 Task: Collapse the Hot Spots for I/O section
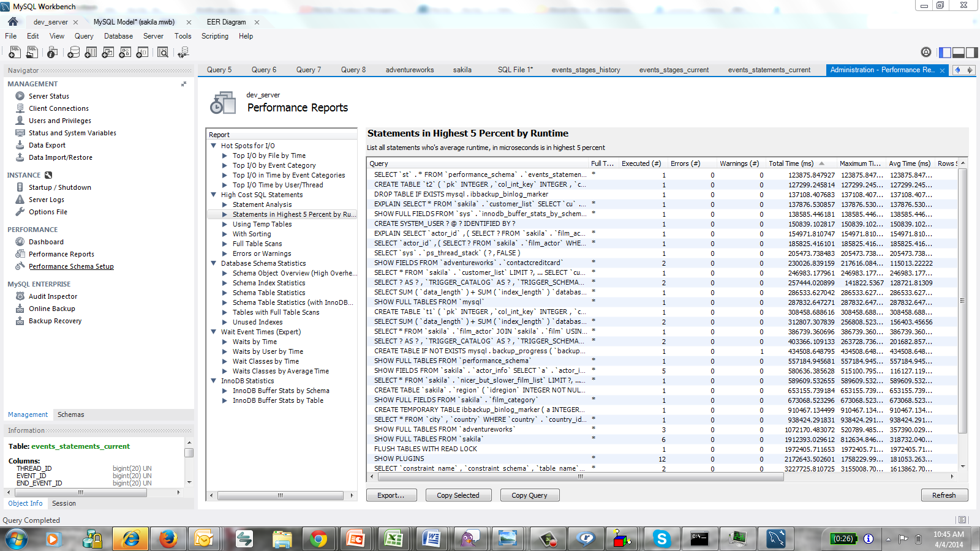(214, 146)
